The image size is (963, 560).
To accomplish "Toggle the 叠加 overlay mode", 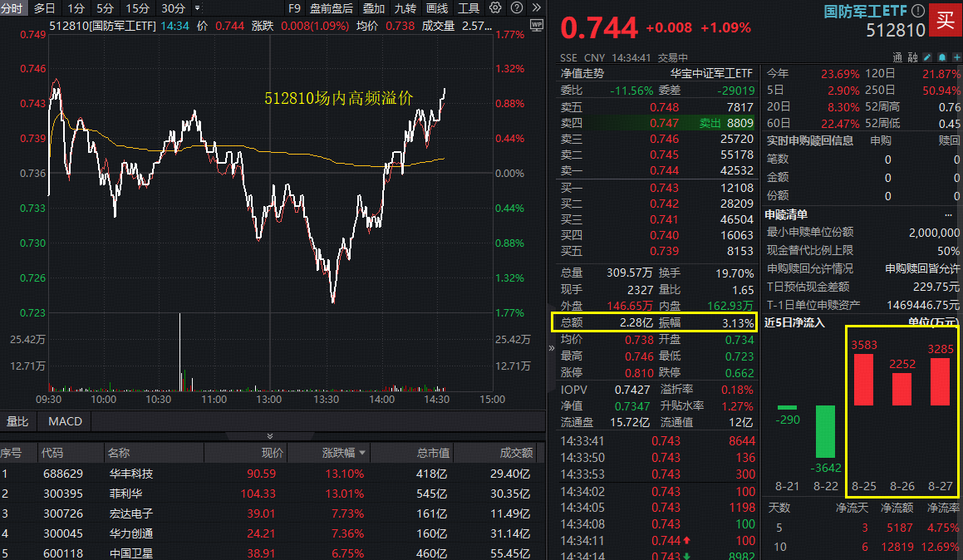I will click(x=372, y=8).
